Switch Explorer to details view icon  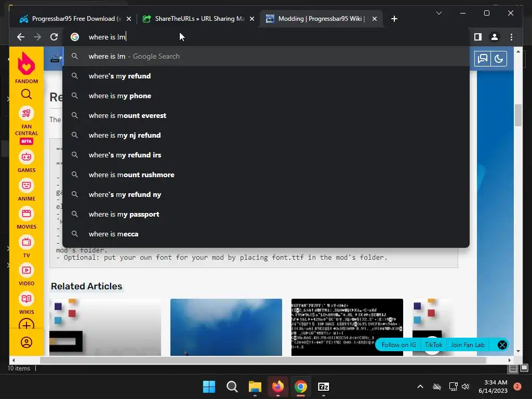513,368
